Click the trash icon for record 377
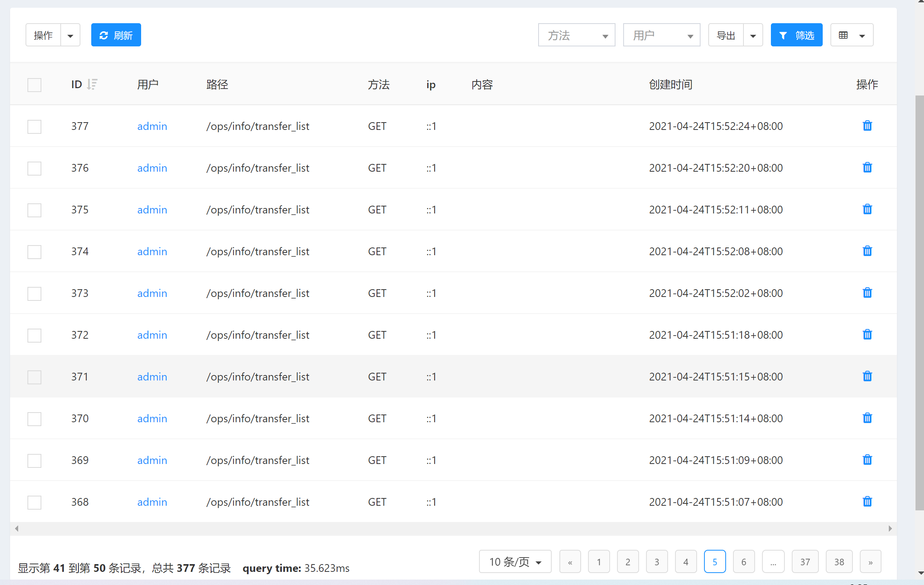Viewport: 924px width, 585px height. point(867,126)
